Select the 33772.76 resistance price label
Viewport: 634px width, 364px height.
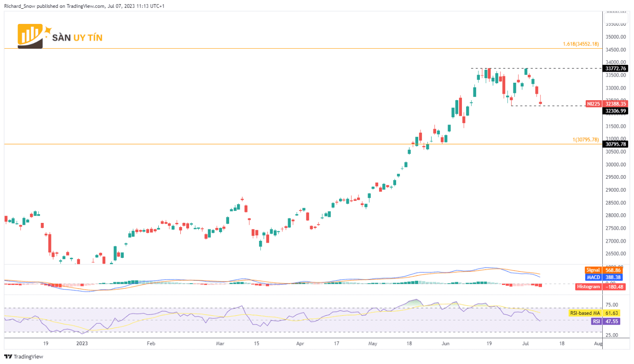616,68
